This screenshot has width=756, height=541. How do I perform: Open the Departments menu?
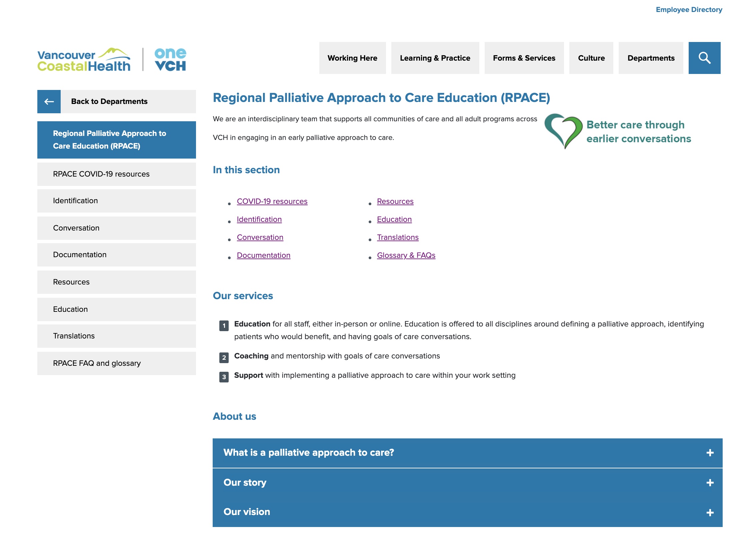(651, 58)
